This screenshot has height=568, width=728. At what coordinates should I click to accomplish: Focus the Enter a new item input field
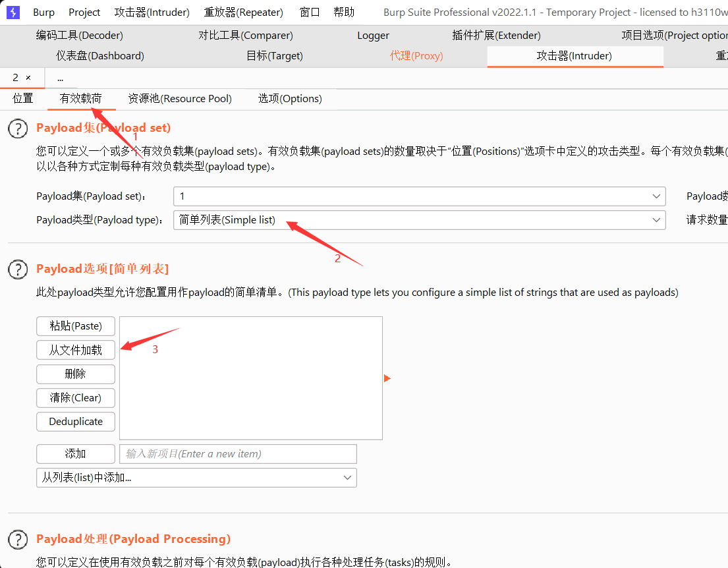(238, 454)
